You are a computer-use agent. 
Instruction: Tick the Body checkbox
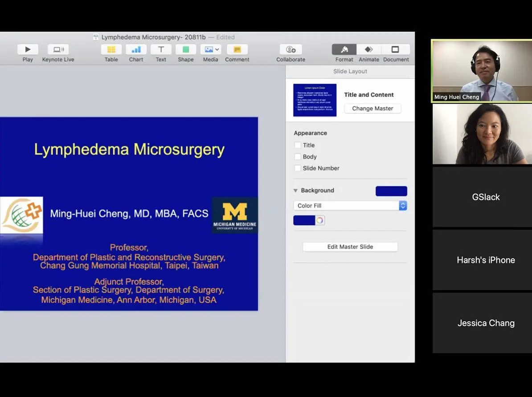298,157
